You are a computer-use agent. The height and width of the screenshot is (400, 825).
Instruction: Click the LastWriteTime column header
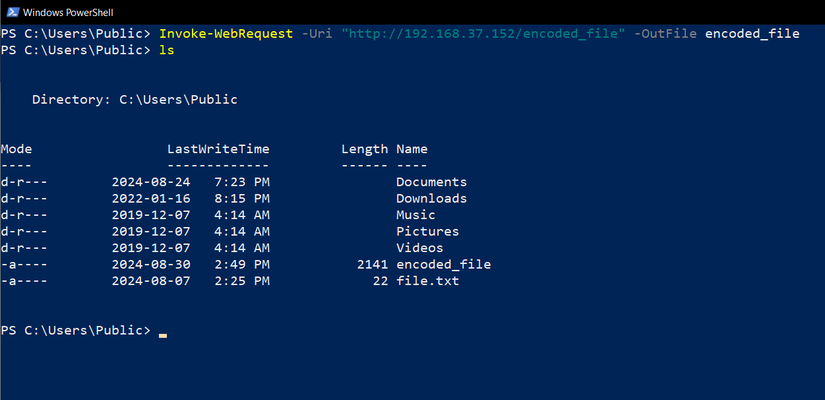[218, 149]
